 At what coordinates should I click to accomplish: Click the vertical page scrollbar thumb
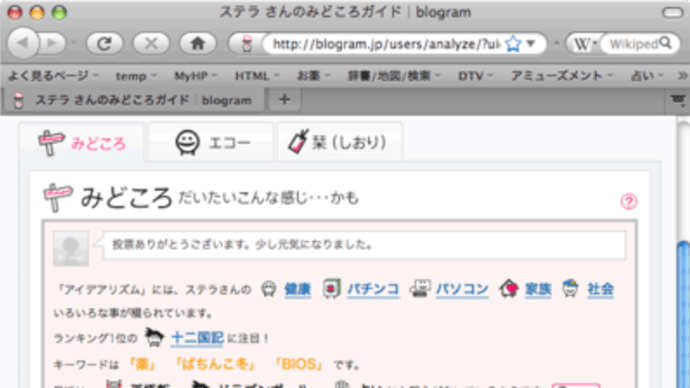click(683, 314)
